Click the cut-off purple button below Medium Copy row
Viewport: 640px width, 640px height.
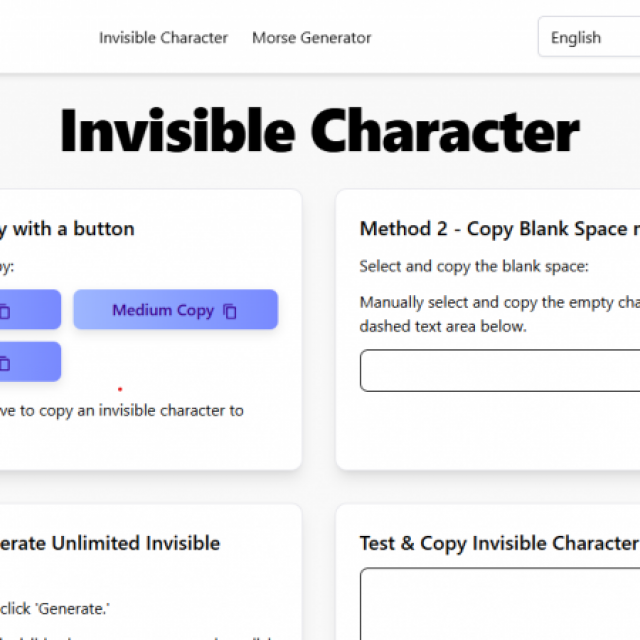point(31,362)
